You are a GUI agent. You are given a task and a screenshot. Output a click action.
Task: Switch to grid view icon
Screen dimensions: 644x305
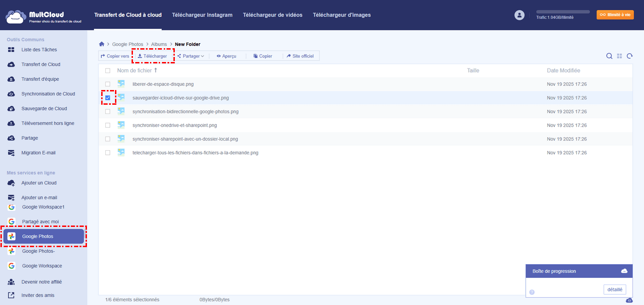620,56
